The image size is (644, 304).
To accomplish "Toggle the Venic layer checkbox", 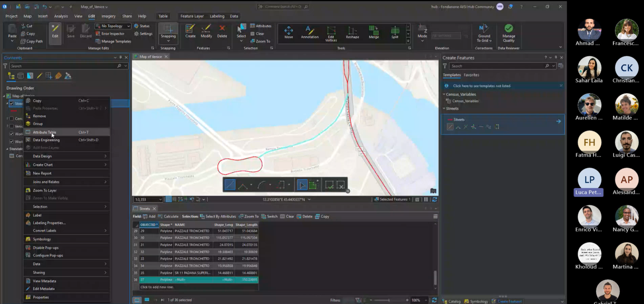I will [x=12, y=126].
